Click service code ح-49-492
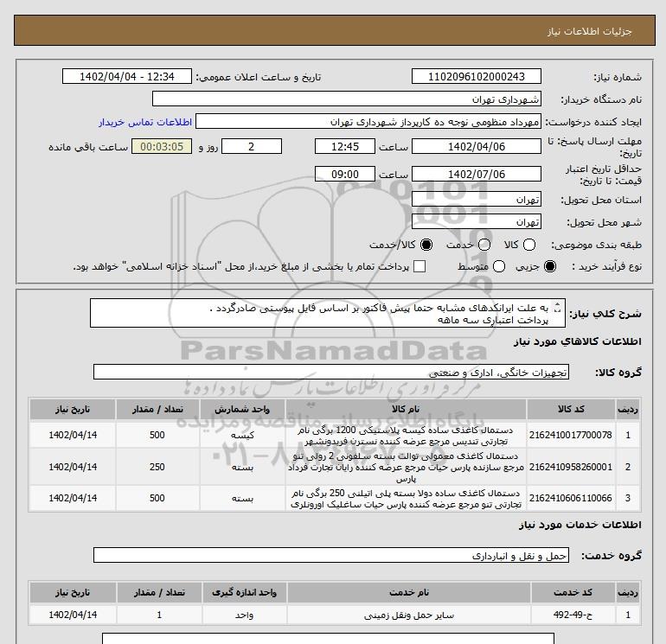The width and height of the screenshot is (666, 644). [x=572, y=615]
